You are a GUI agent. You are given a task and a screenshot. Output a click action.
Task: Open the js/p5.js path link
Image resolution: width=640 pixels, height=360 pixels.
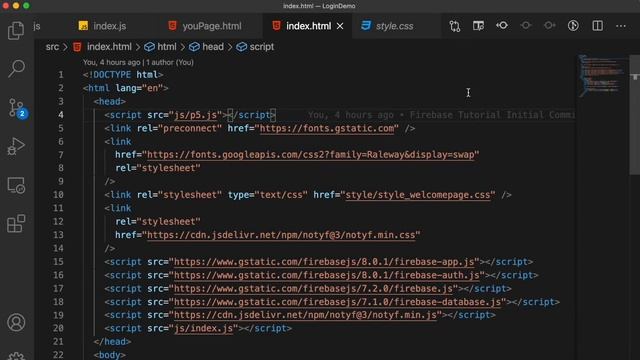(195, 115)
